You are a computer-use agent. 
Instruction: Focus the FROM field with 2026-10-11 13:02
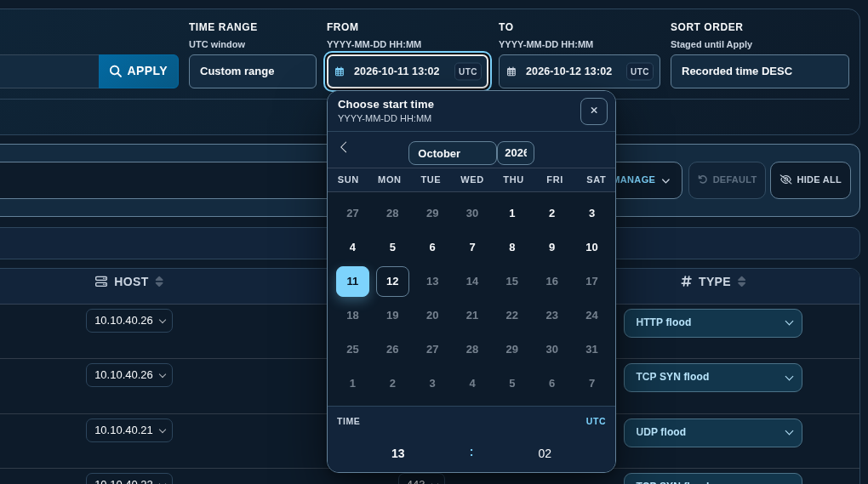coord(408,71)
